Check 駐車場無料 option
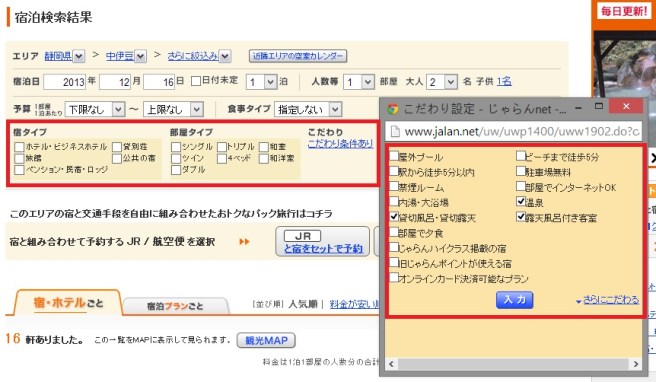656x382 pixels. pyautogui.click(x=520, y=171)
